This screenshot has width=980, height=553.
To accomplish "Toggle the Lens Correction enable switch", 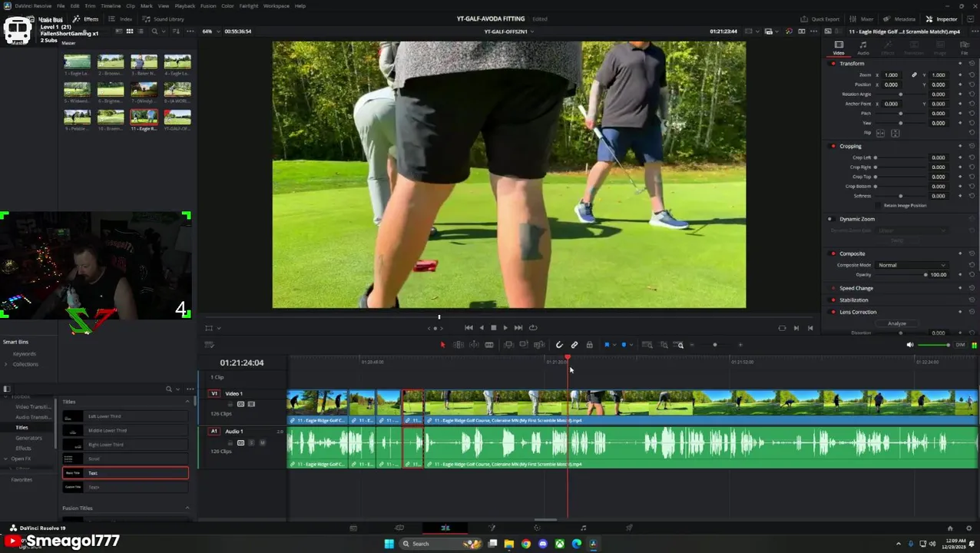I will coord(833,312).
